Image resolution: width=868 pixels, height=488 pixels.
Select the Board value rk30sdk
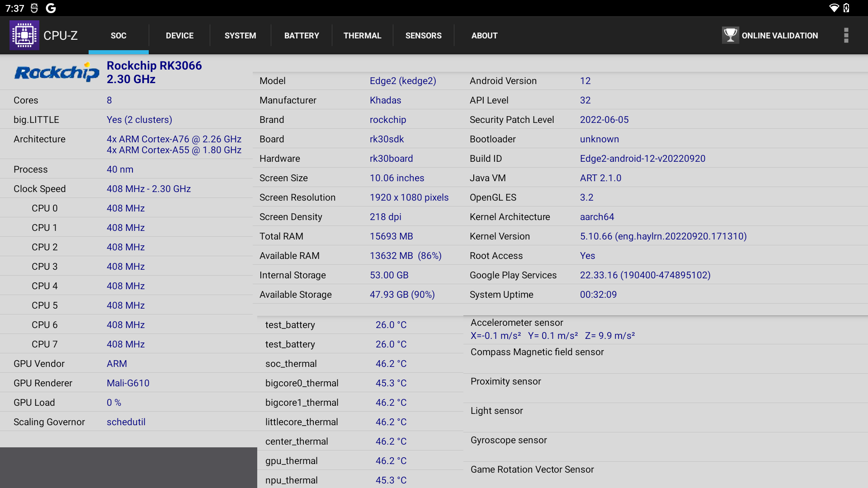pos(387,139)
